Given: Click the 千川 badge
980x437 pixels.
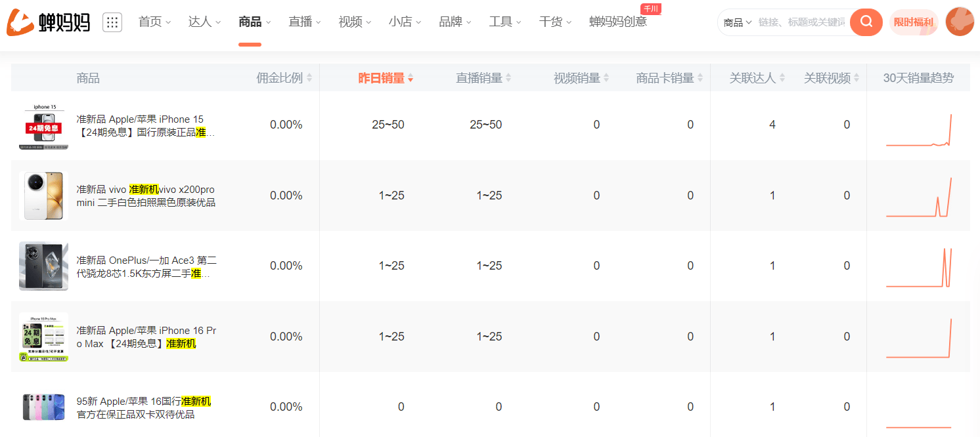Looking at the screenshot, I should [x=650, y=9].
